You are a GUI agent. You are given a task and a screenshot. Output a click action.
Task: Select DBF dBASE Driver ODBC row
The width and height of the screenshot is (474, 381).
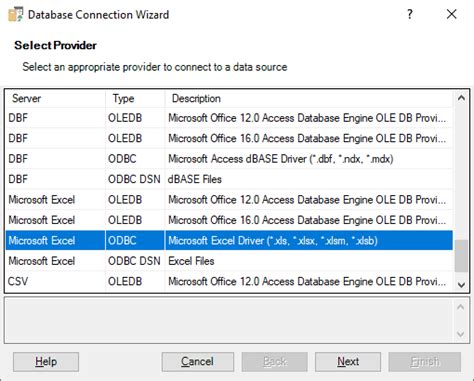coord(229,159)
